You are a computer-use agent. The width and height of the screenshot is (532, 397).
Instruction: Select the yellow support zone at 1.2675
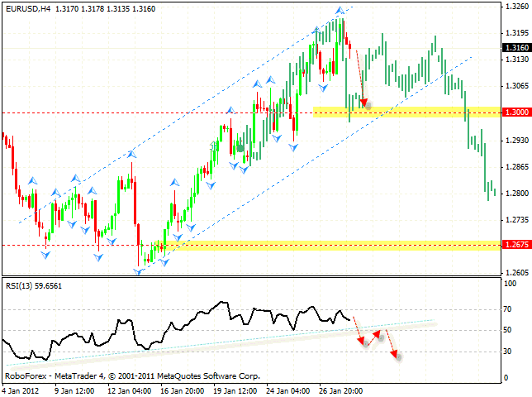(x=330, y=244)
